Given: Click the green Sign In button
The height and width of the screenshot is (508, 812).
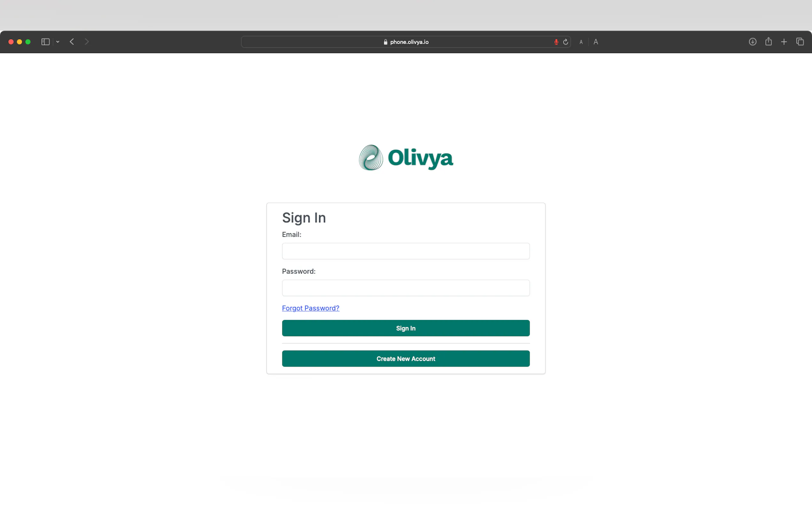Looking at the screenshot, I should coord(406,328).
